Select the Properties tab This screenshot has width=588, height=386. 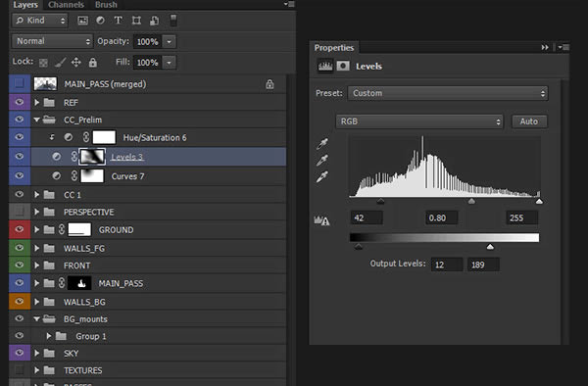(334, 48)
